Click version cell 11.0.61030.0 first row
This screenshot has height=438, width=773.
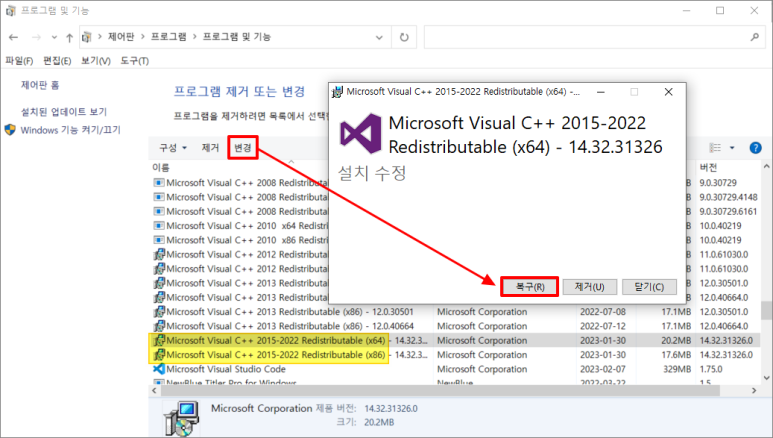point(724,255)
